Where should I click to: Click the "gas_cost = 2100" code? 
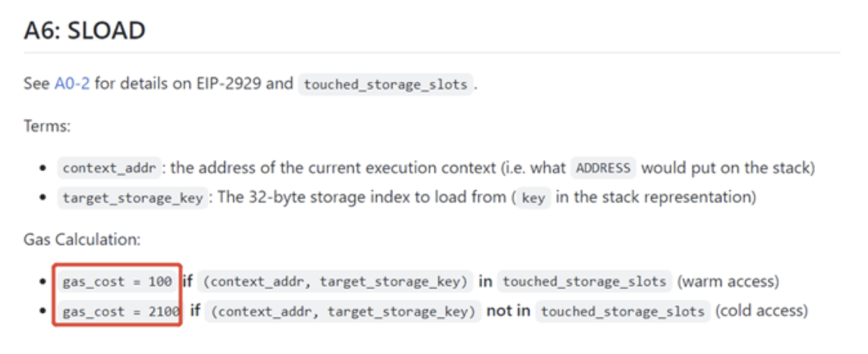tap(121, 311)
